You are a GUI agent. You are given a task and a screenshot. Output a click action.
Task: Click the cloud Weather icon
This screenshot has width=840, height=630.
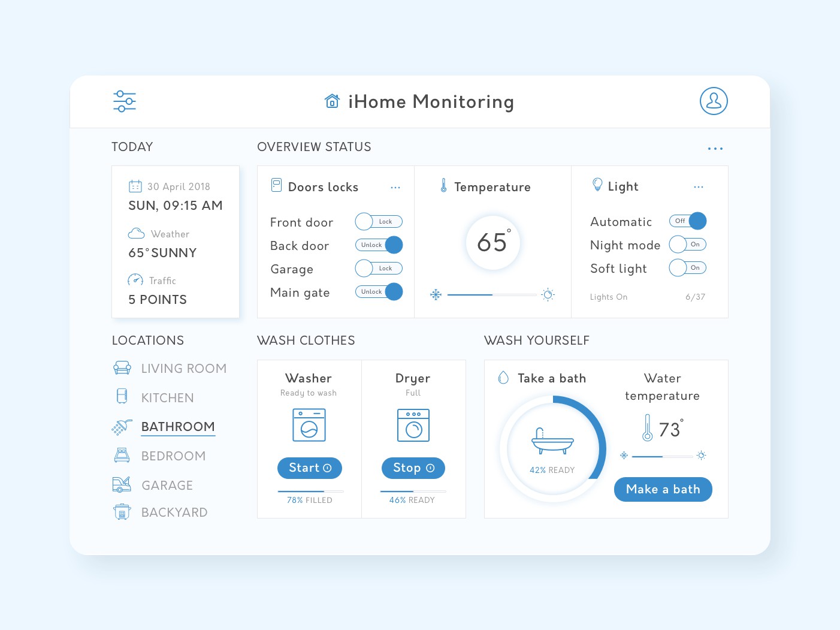click(136, 233)
